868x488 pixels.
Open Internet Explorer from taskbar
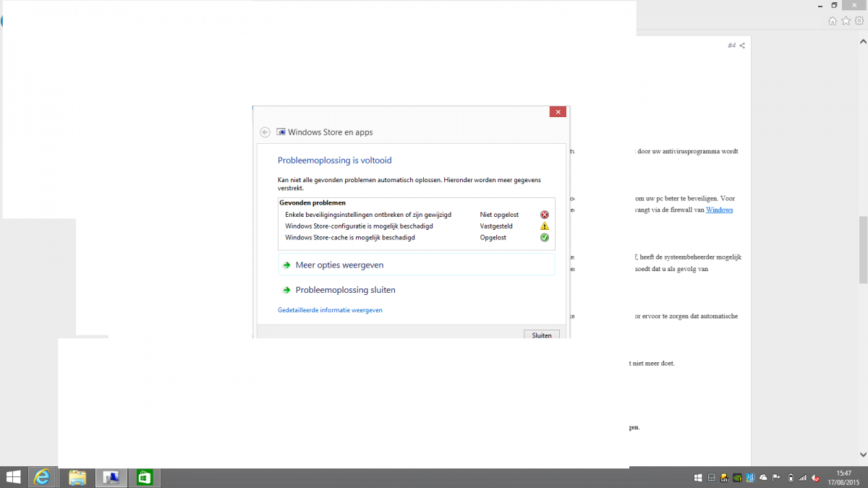[x=42, y=477]
